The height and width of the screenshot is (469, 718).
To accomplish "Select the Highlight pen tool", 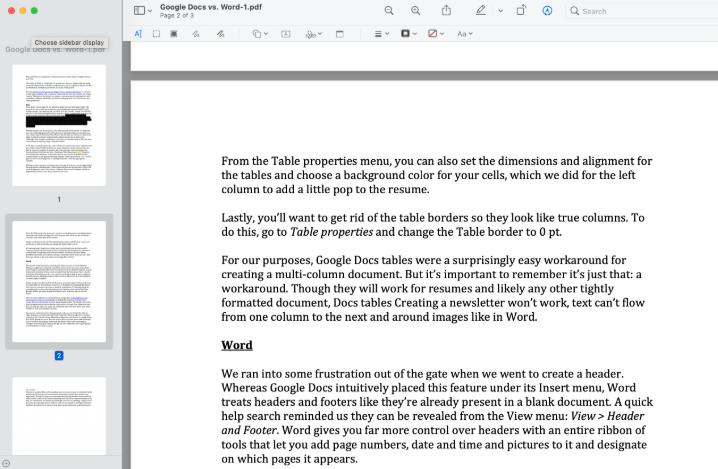I will [x=480, y=10].
